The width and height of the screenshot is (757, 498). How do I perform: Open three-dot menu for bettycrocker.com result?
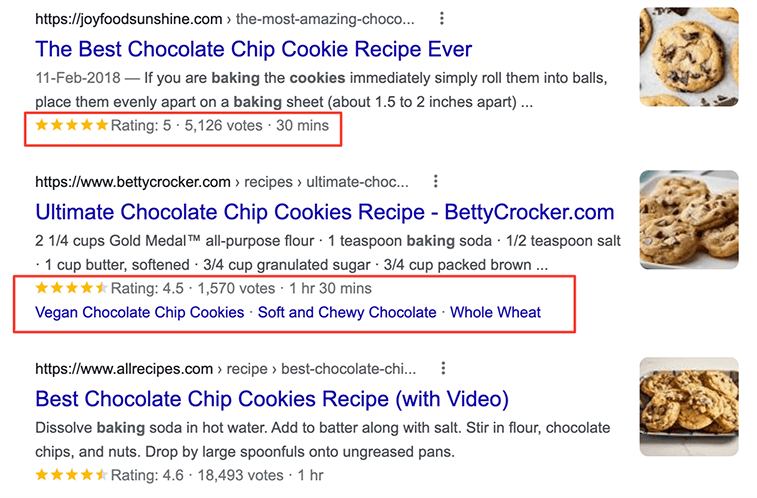(435, 181)
